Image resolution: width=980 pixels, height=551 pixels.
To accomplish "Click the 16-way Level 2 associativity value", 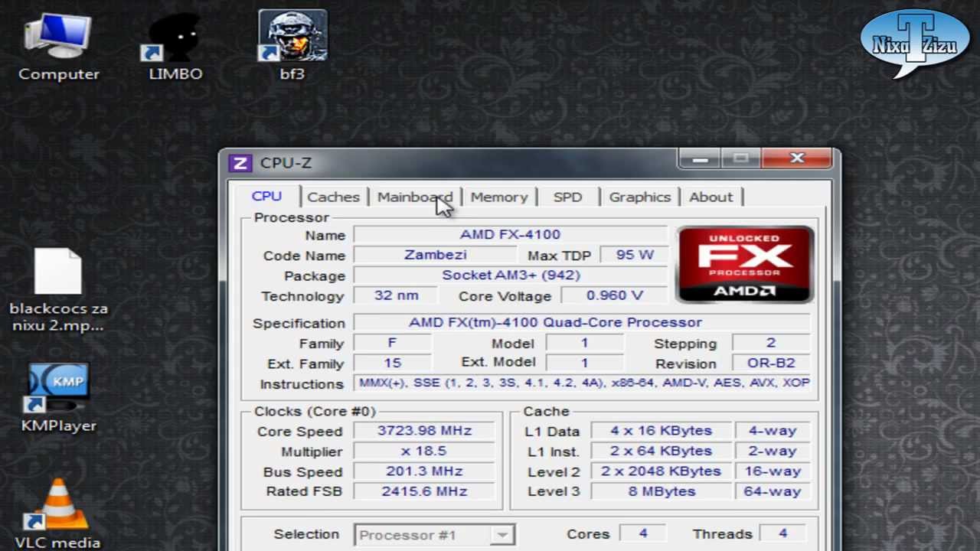I will coord(772,471).
